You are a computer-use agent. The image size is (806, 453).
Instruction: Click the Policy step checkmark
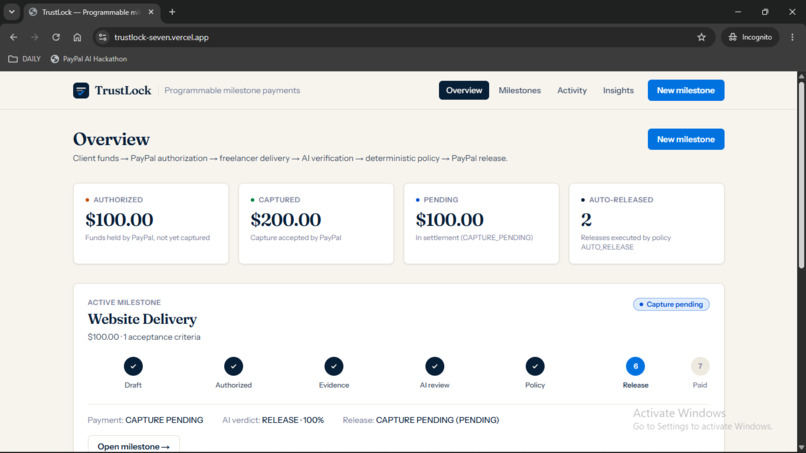[535, 366]
